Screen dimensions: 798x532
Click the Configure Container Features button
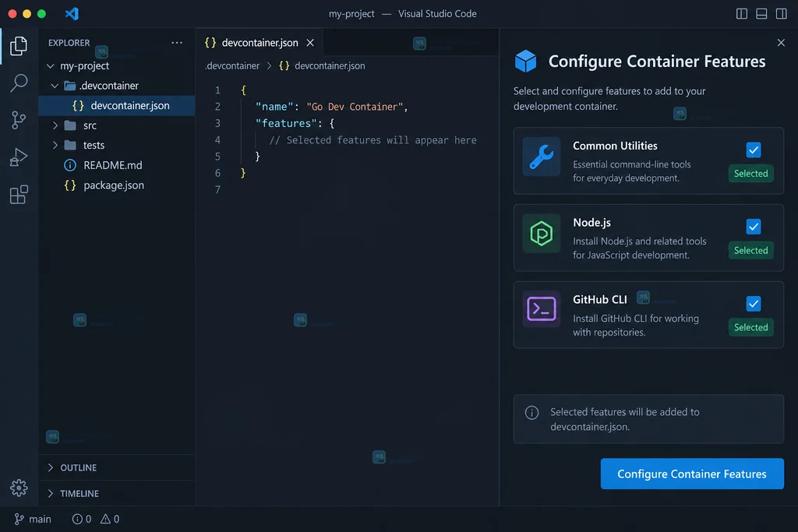tap(692, 474)
